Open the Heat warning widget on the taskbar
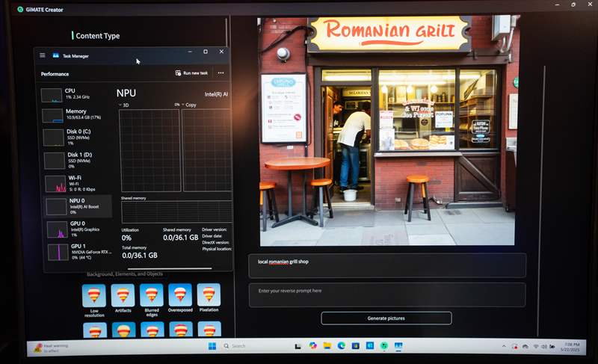The image size is (598, 364). [x=51, y=348]
